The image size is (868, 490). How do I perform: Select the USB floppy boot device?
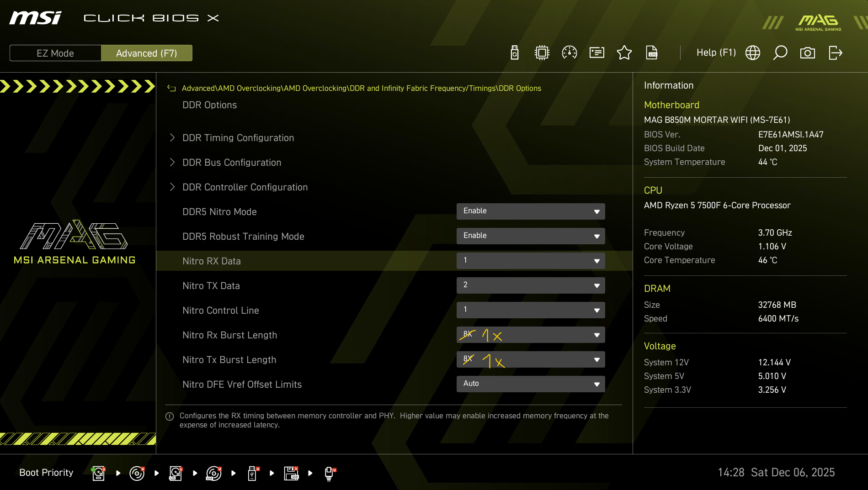[291, 473]
